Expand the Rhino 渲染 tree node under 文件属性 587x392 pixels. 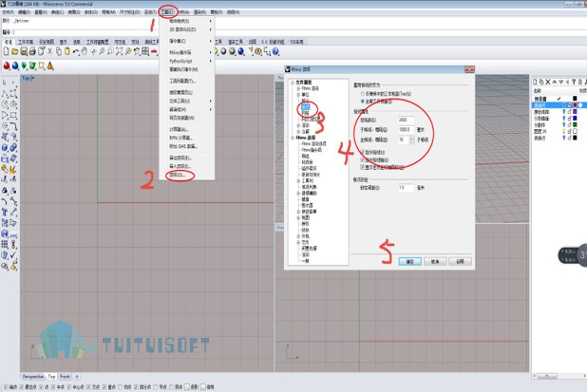[298, 88]
